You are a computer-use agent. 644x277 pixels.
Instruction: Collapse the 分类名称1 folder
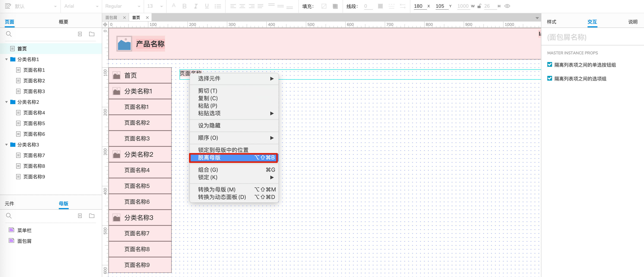coord(7,59)
